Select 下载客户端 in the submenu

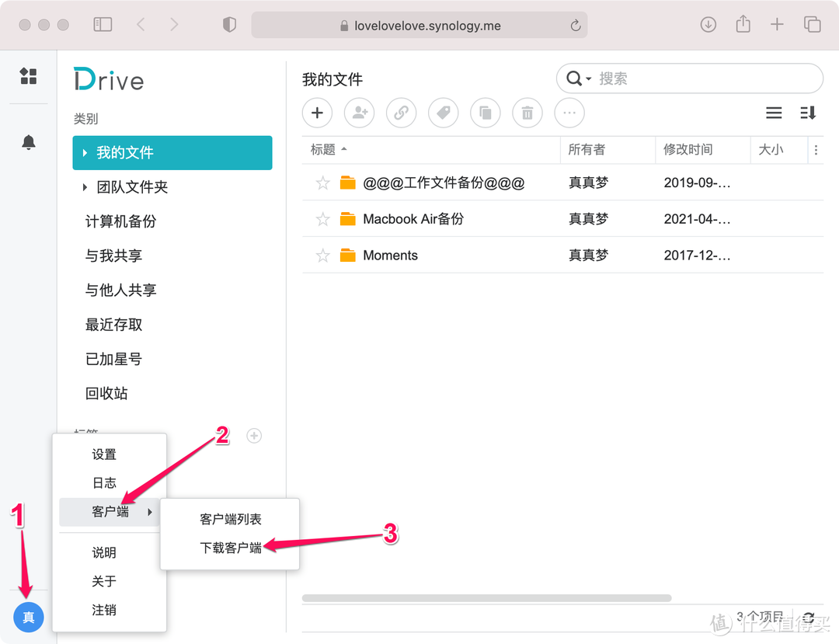231,548
